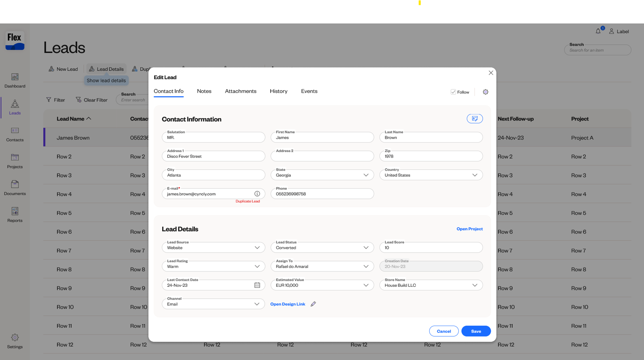This screenshot has width=644, height=360.
Task: Click top-right Search for an item field
Action: (x=598, y=50)
